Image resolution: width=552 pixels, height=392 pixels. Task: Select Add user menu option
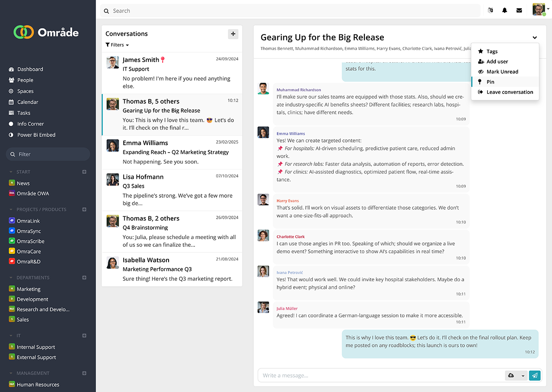[x=497, y=62]
